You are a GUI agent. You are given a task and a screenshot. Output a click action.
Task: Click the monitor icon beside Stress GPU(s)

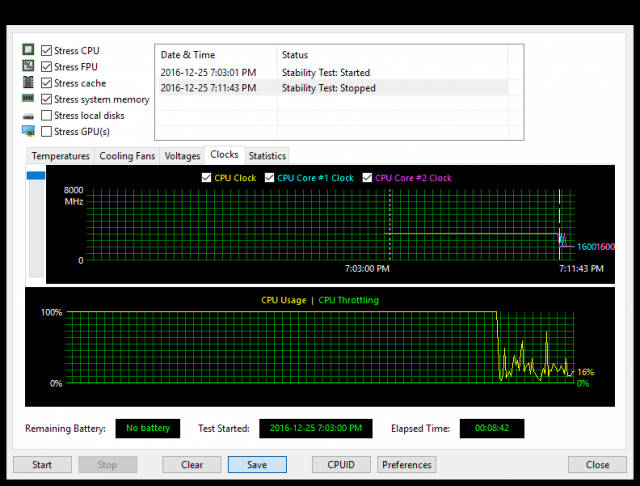(x=29, y=132)
